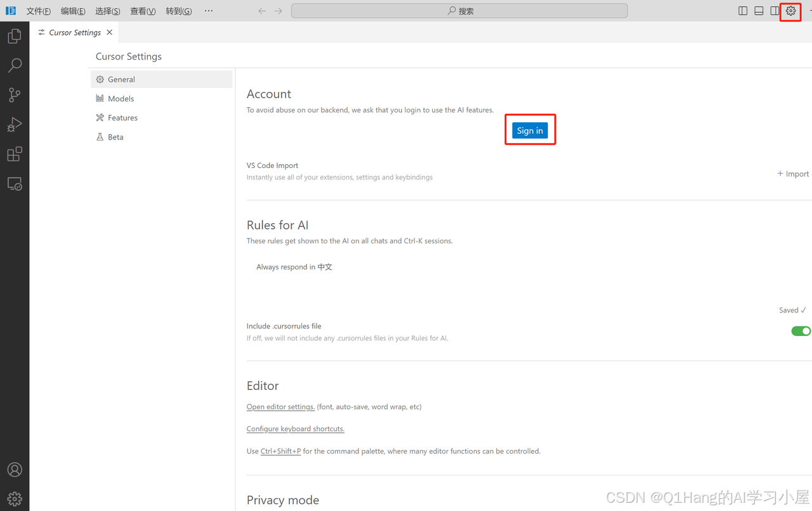Click the Editor heading
Image resolution: width=812 pixels, height=511 pixels.
263,385
